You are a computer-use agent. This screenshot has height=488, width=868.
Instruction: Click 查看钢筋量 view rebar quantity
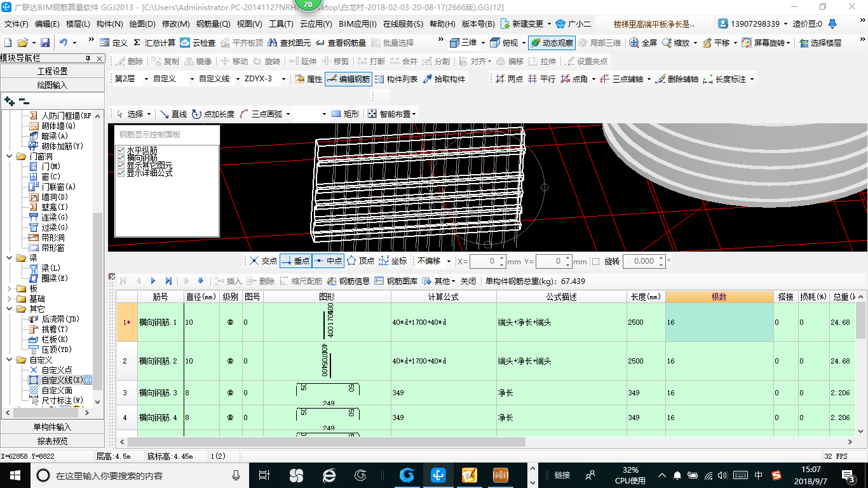[341, 43]
